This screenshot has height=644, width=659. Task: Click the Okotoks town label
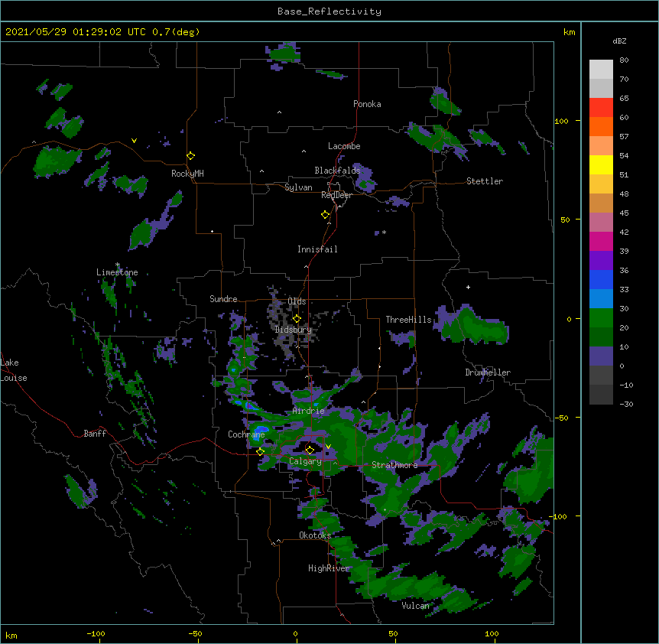pos(315,535)
